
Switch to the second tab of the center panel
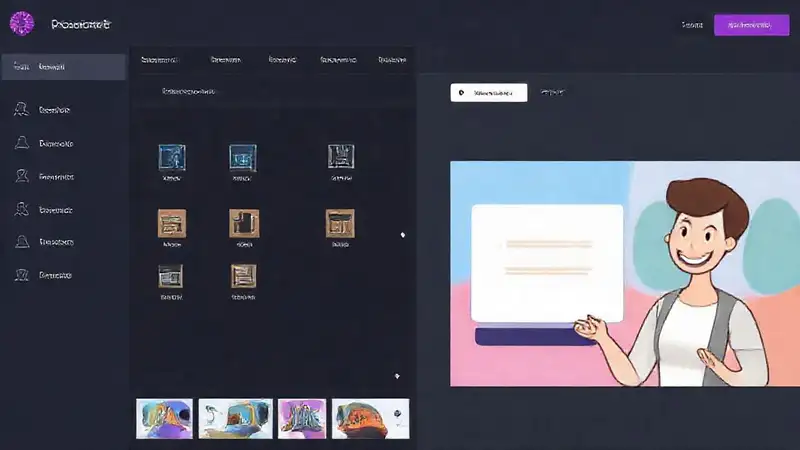click(226, 60)
